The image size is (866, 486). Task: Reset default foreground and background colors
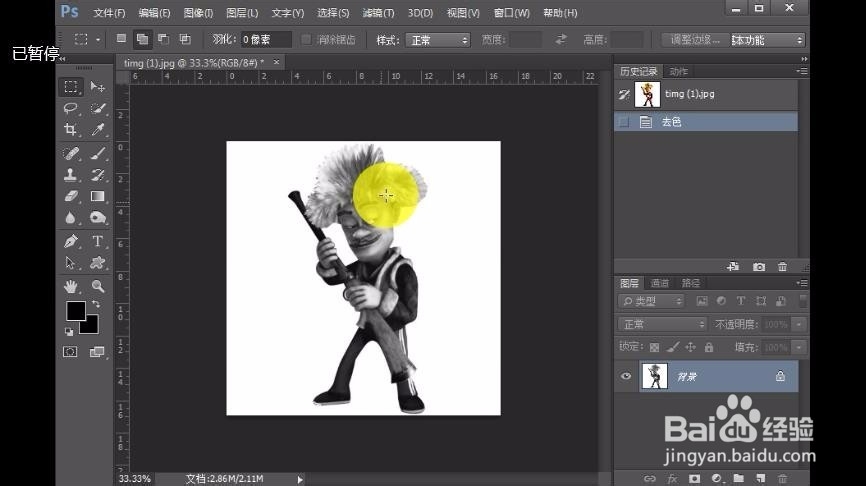[x=69, y=331]
